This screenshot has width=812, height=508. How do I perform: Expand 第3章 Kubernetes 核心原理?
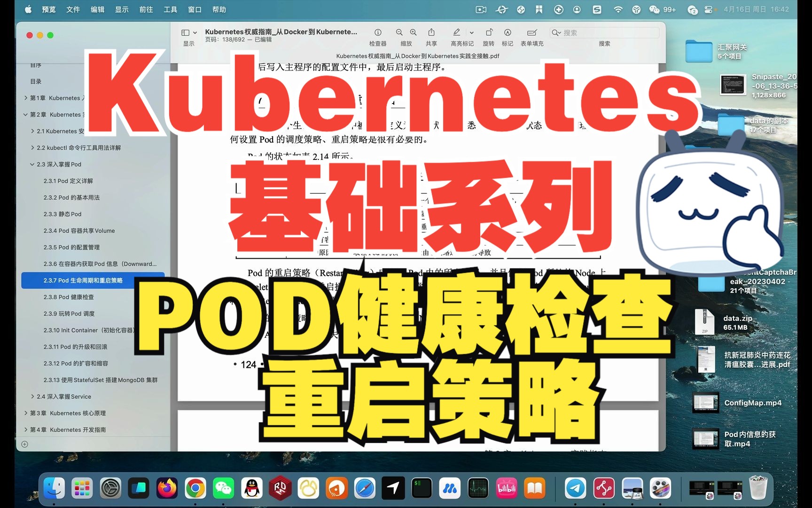26,413
